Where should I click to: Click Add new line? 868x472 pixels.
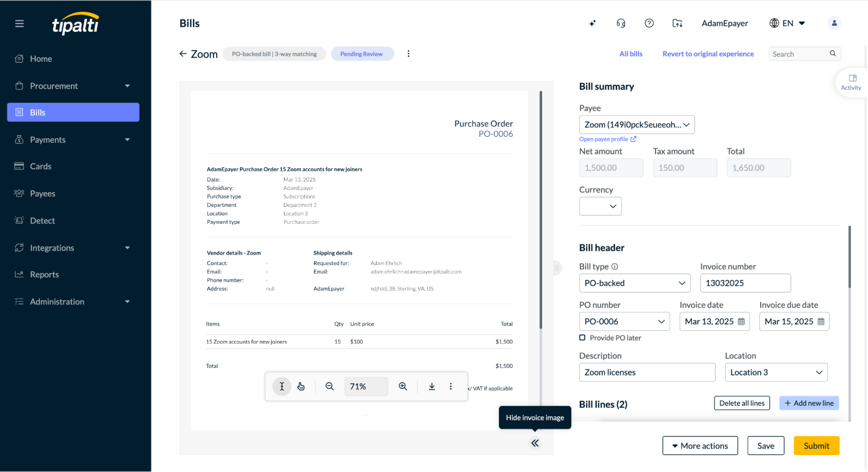click(x=809, y=403)
